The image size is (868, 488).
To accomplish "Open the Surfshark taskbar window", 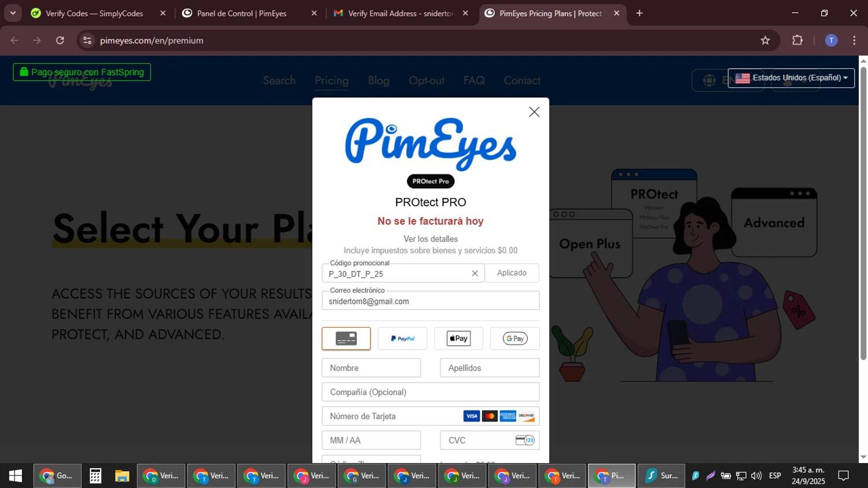I will tap(661, 476).
